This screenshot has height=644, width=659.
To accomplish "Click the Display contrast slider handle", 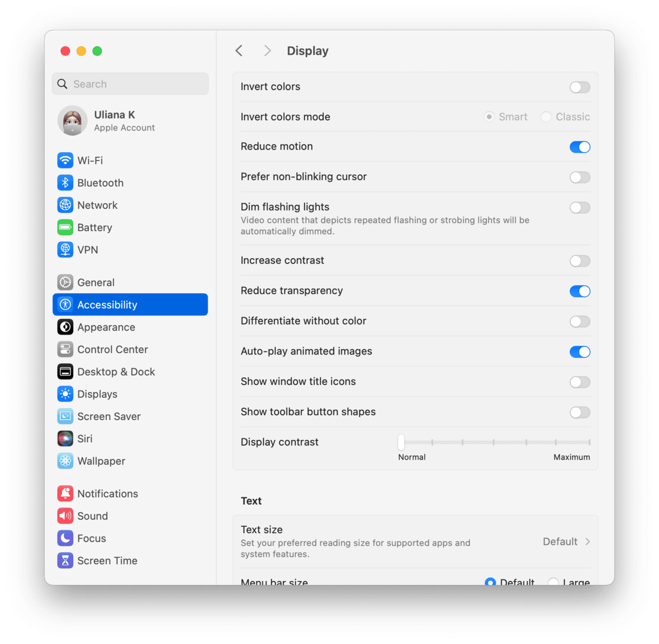I will pyautogui.click(x=401, y=442).
